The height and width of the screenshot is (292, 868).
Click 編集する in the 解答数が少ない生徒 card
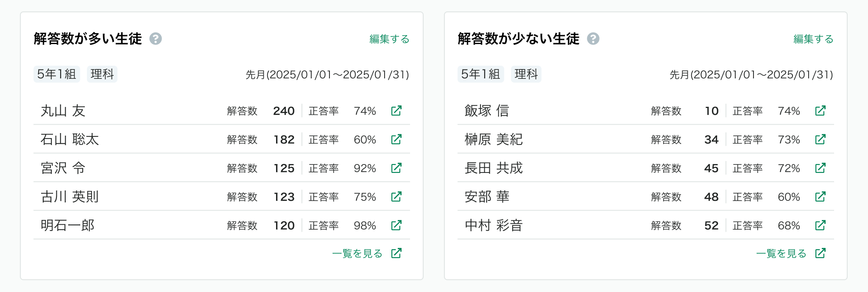click(813, 39)
